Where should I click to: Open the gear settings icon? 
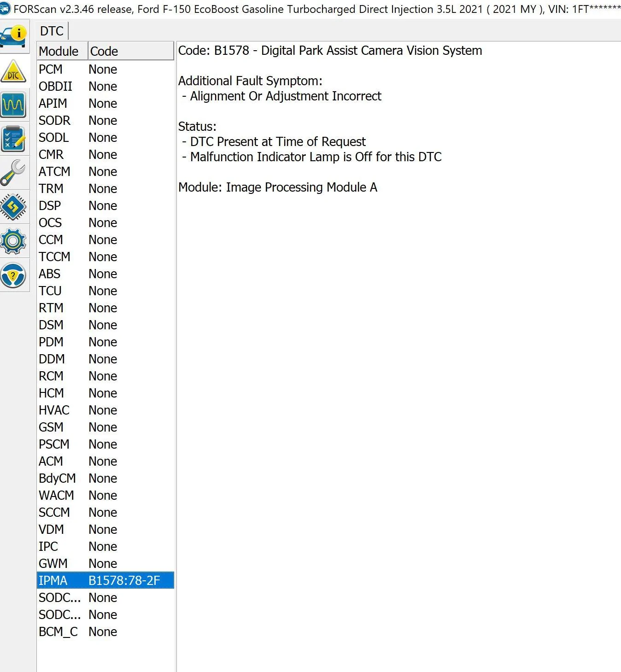13,241
